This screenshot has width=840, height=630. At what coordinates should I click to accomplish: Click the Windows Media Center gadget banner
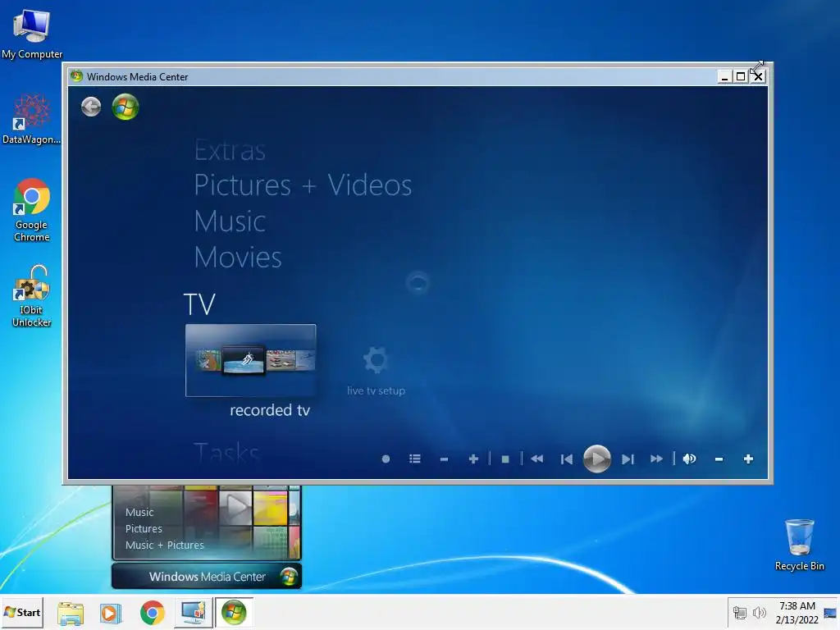pyautogui.click(x=207, y=577)
